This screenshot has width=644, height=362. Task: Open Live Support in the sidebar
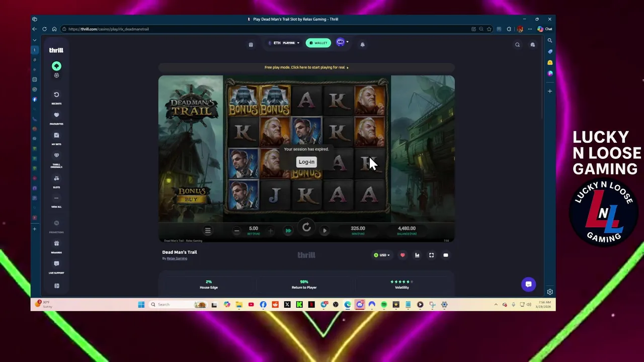(56, 266)
